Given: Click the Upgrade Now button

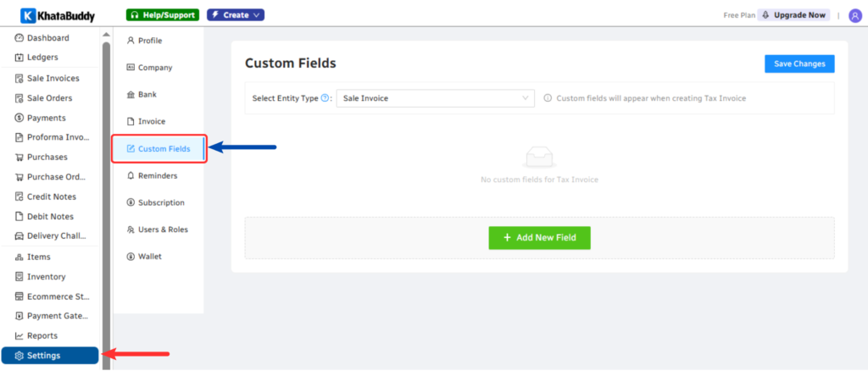Looking at the screenshot, I should coord(793,15).
